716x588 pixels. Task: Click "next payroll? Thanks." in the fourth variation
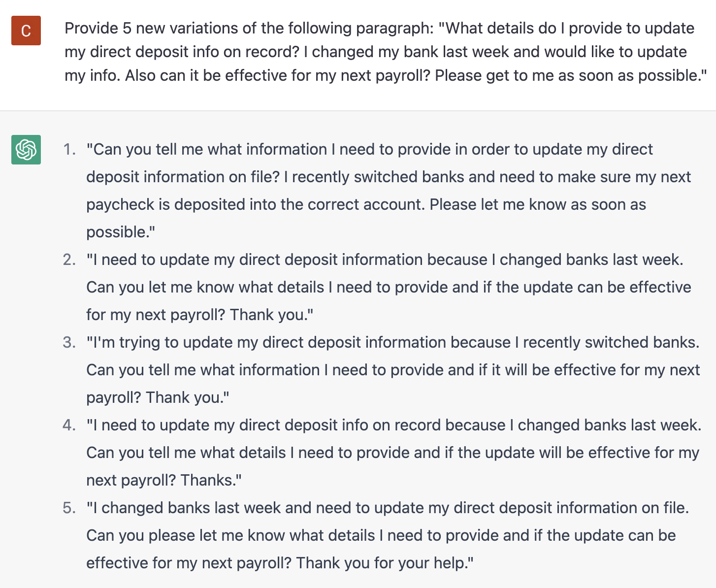(x=164, y=480)
